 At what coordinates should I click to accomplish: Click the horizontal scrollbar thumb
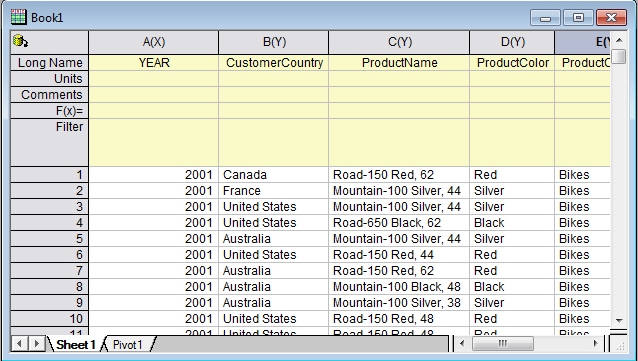pos(503,344)
